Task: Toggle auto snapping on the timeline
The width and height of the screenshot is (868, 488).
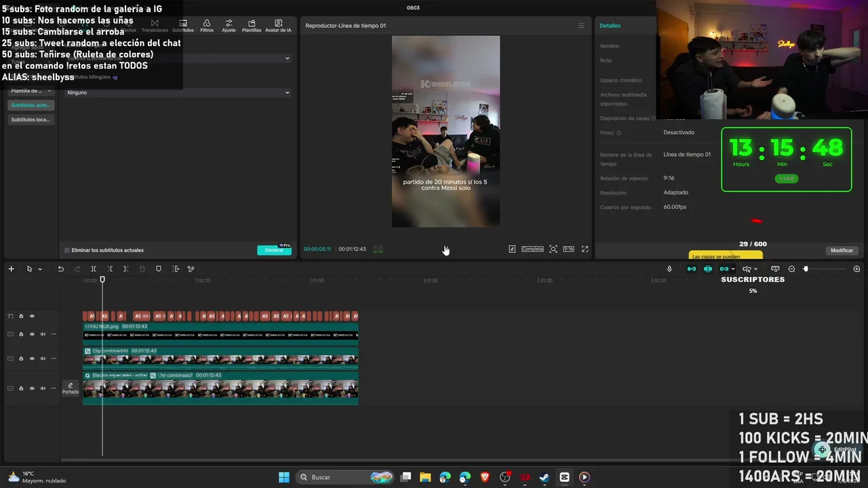Action: click(x=708, y=269)
